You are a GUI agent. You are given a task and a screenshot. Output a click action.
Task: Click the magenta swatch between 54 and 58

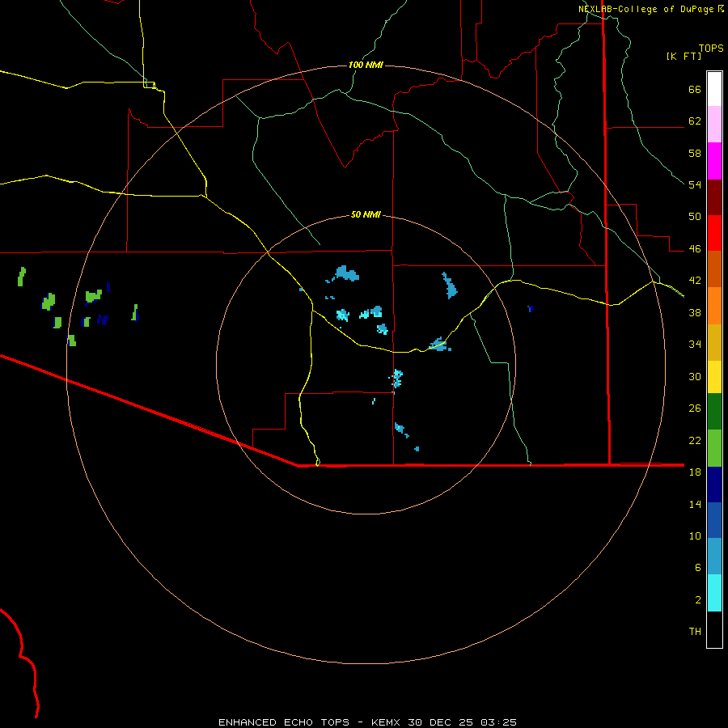tap(714, 161)
